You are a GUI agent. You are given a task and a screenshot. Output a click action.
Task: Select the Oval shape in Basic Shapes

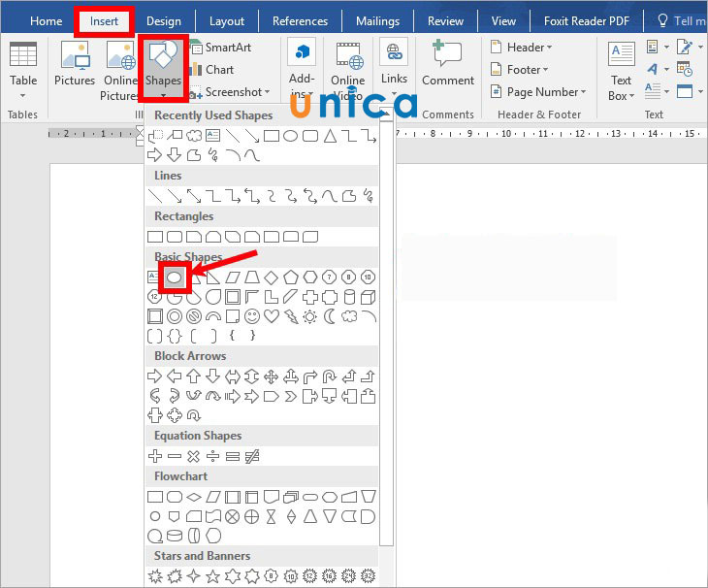click(x=175, y=278)
